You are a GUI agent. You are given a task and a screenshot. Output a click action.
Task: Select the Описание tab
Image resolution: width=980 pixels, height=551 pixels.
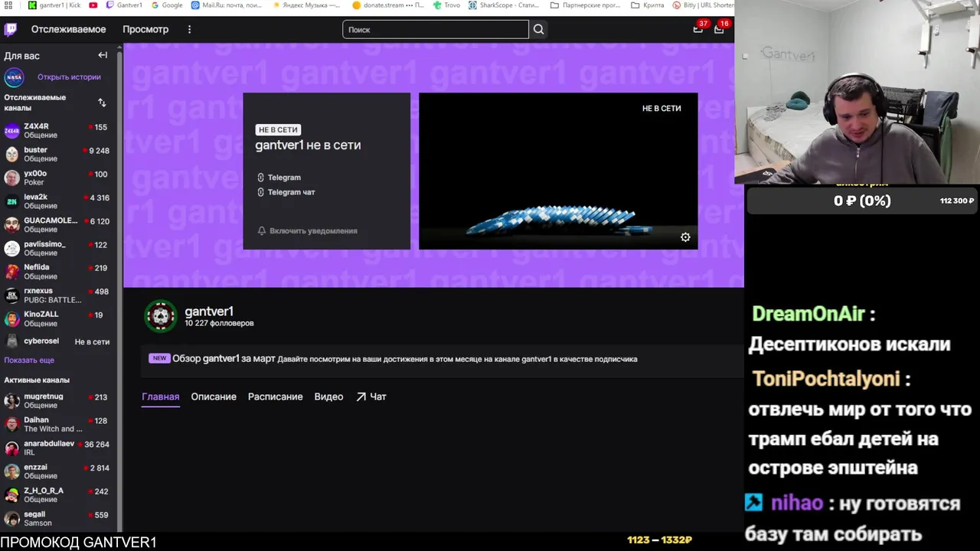click(214, 396)
